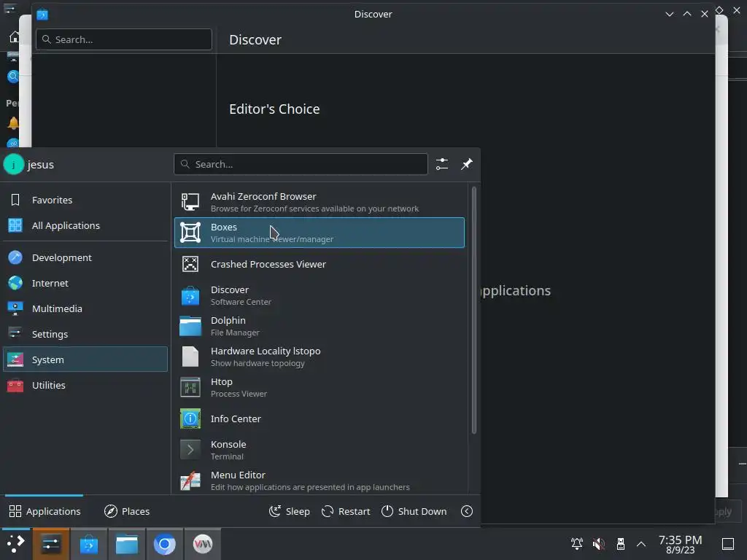Select Development category
The width and height of the screenshot is (747, 560).
pos(85,257)
